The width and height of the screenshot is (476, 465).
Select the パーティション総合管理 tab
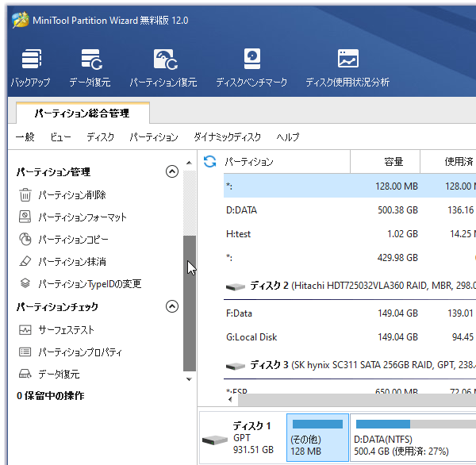click(83, 113)
